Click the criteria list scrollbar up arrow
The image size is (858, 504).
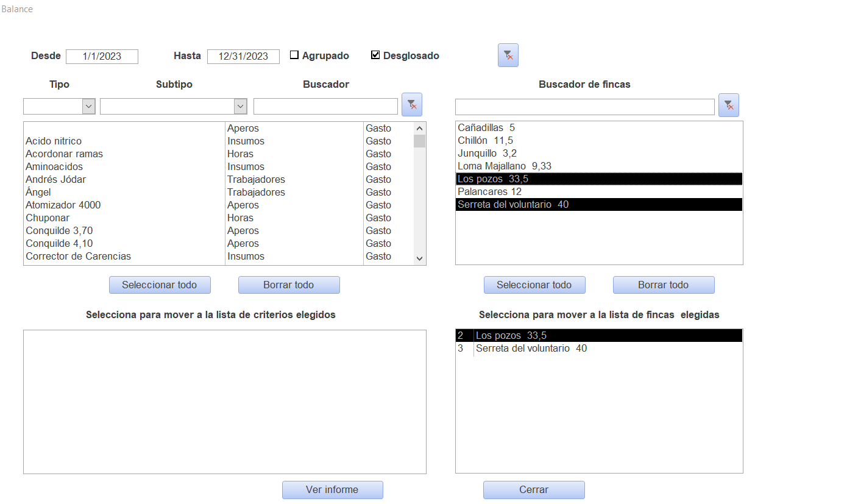419,129
